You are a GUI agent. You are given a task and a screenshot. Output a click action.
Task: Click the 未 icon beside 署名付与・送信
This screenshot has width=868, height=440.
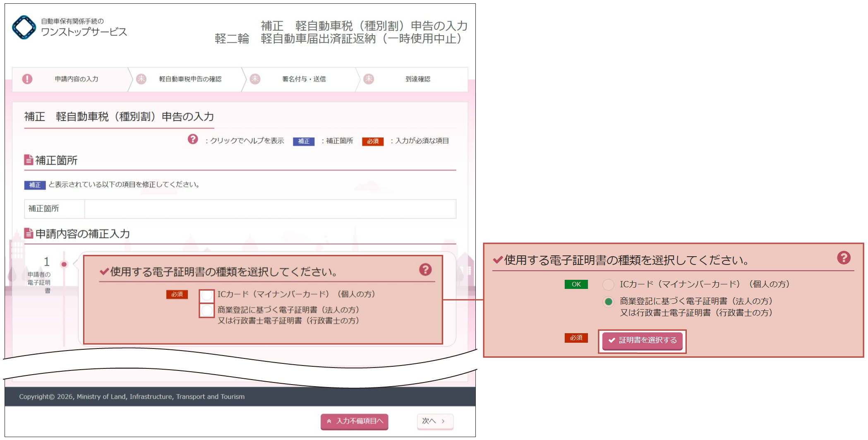pos(255,79)
